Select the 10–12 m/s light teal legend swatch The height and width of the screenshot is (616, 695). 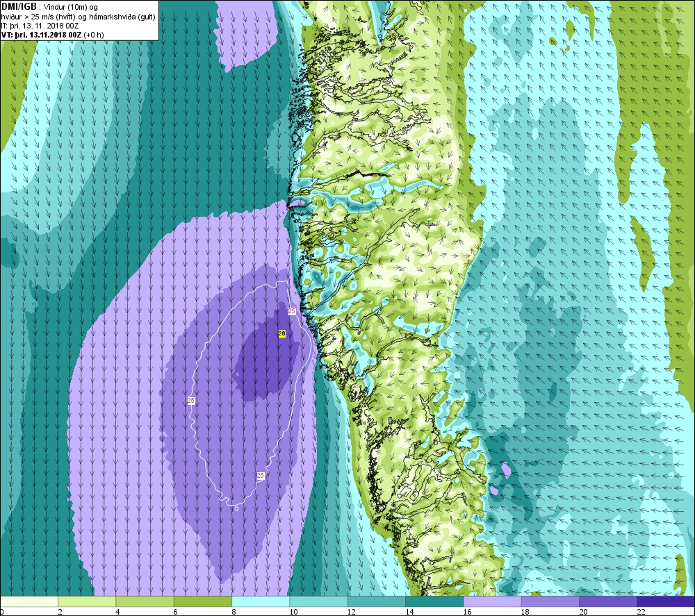(318, 601)
